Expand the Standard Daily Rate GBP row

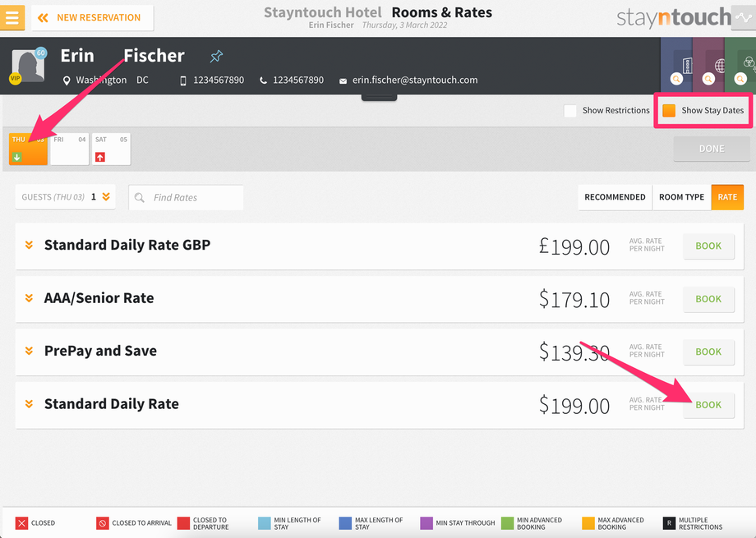coord(30,245)
